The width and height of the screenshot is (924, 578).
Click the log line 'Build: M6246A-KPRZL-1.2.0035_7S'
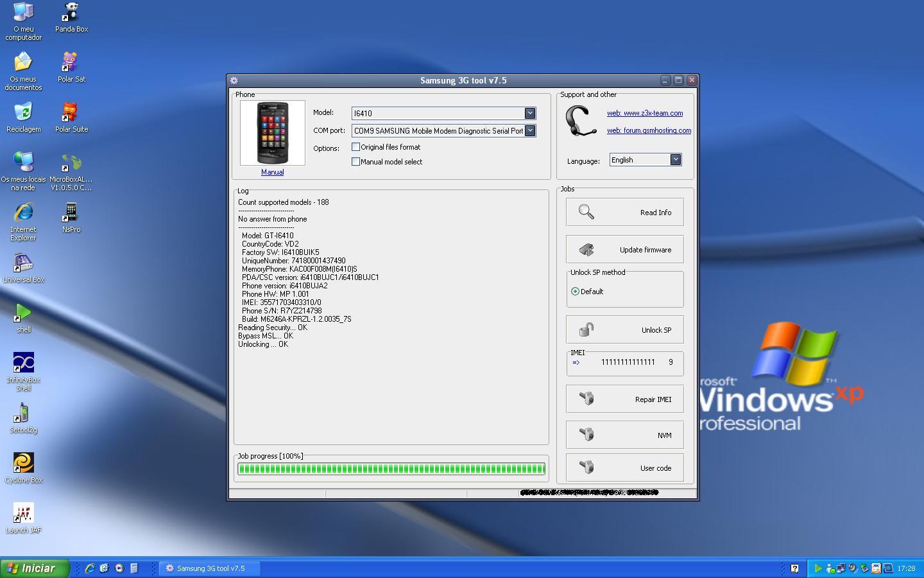pos(296,319)
